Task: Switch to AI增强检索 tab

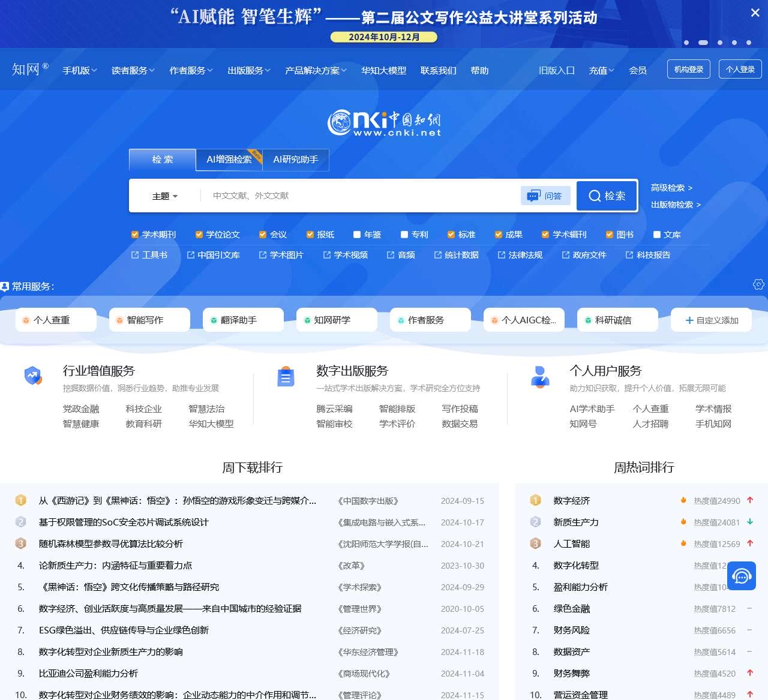Action: pyautogui.click(x=229, y=160)
